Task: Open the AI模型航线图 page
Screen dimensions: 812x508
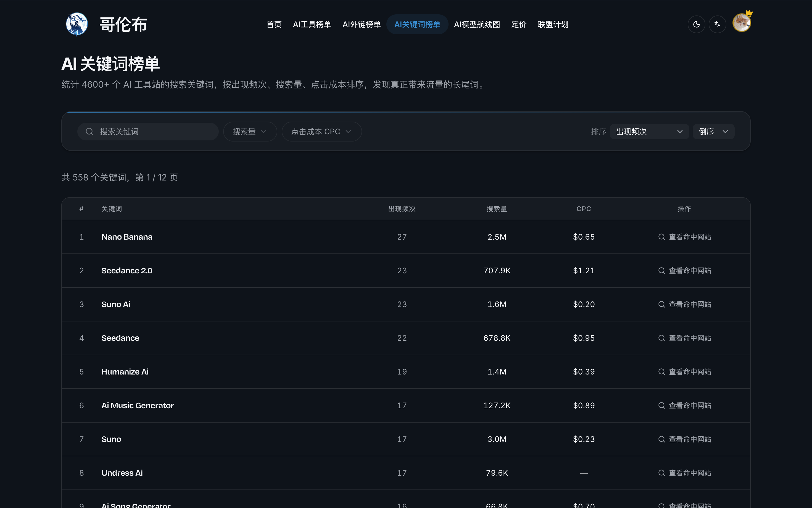Action: [x=477, y=24]
